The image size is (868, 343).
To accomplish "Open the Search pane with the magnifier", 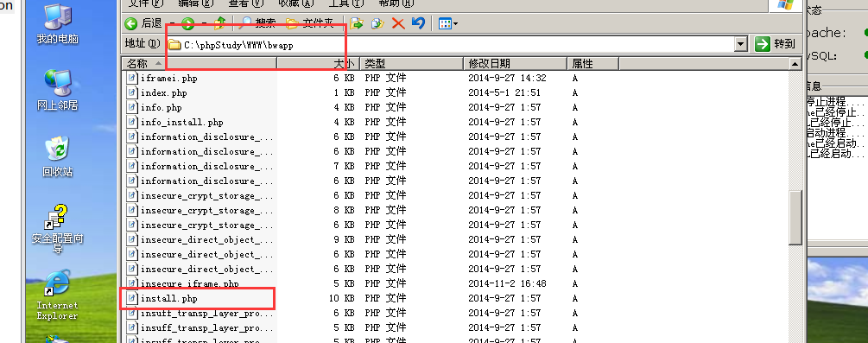I will pos(258,23).
